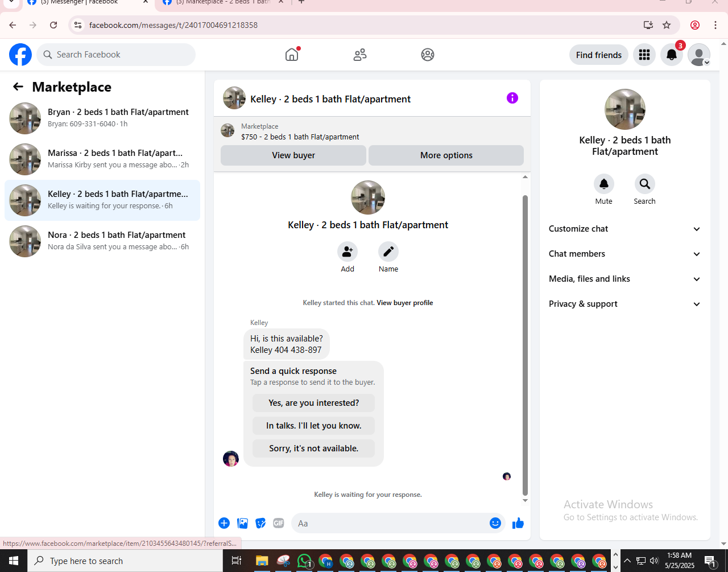Click the Chrome back arrow
The image size is (728, 572).
pyautogui.click(x=13, y=25)
